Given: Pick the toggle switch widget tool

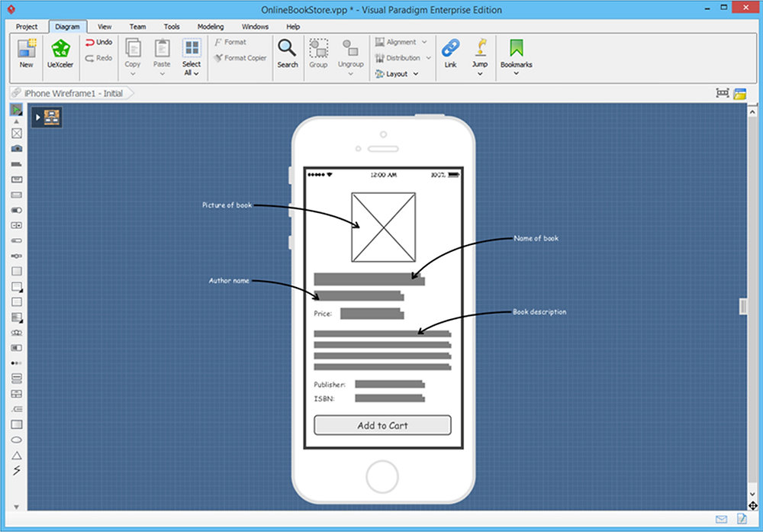Looking at the screenshot, I should pyautogui.click(x=17, y=210).
